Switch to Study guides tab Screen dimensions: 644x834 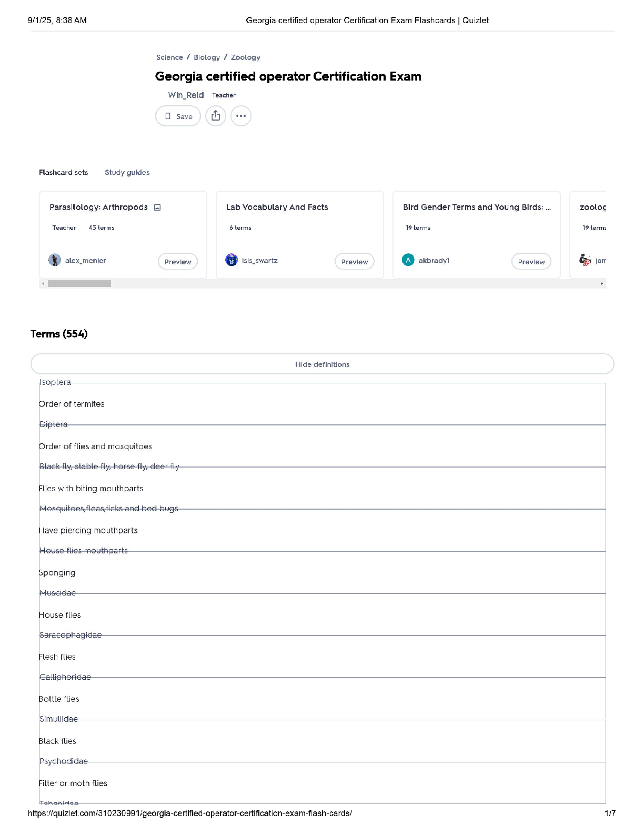[127, 172]
